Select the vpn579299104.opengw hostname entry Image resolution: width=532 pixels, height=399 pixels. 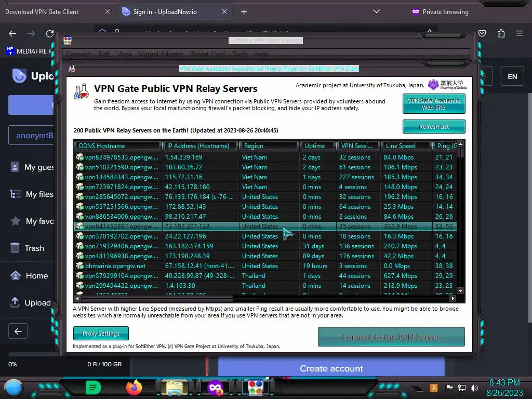[122, 275]
